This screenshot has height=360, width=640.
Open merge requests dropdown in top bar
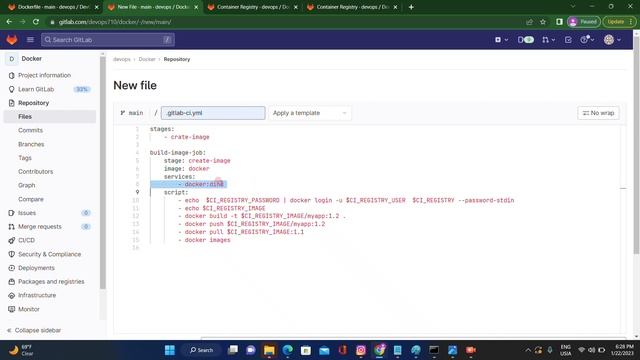click(x=548, y=40)
